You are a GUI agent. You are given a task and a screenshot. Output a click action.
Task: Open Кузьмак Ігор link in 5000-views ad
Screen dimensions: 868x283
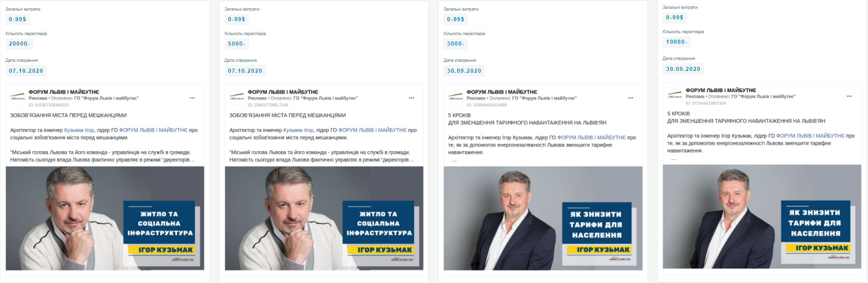pyautogui.click(x=298, y=130)
